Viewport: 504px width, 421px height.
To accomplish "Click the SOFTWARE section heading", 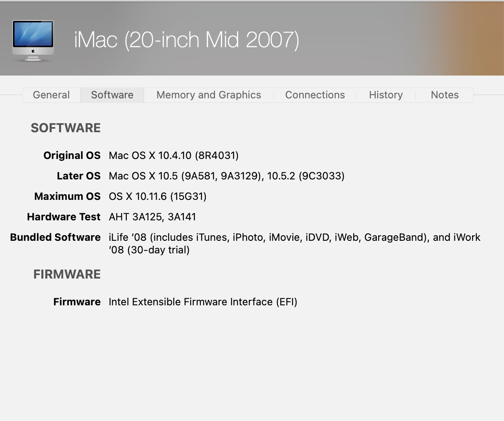I will 66,128.
